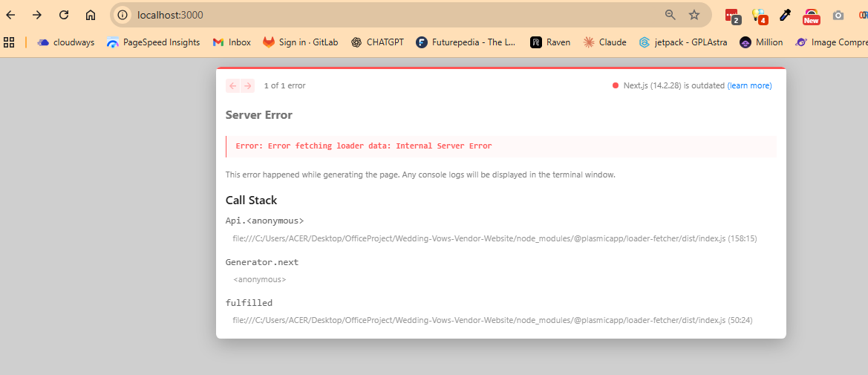Open the PageSpeed Insights bookmark

click(x=153, y=42)
